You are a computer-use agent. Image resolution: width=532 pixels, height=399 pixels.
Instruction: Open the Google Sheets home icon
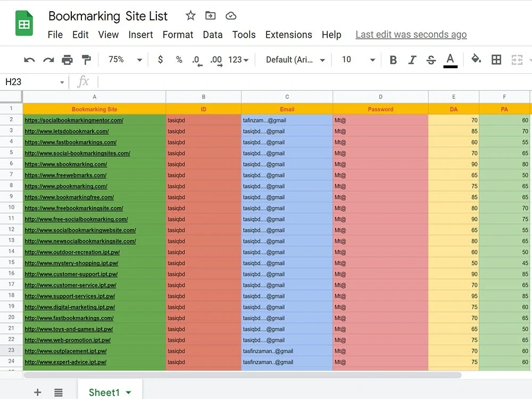point(24,23)
